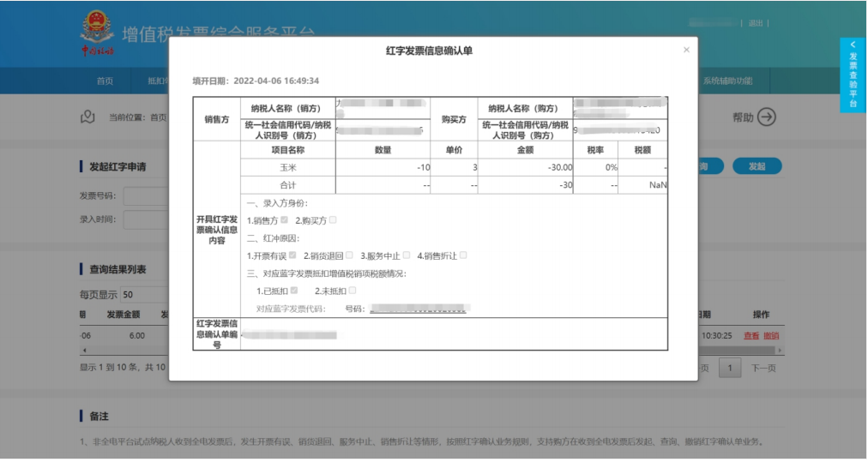Viewport: 868px width, 462px height.
Task: Click the -30.00 amount cell
Action: (525, 168)
